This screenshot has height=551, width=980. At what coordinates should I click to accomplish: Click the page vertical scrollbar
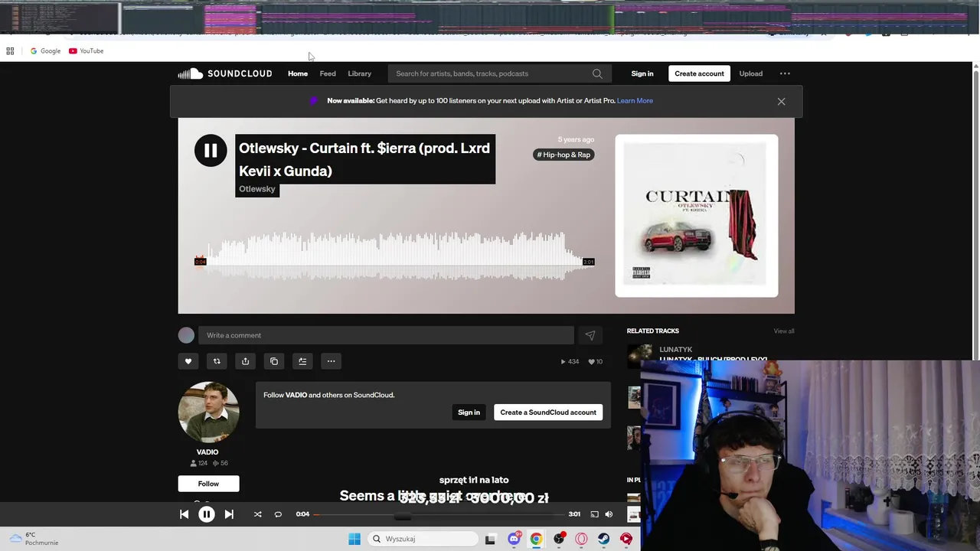(x=976, y=214)
